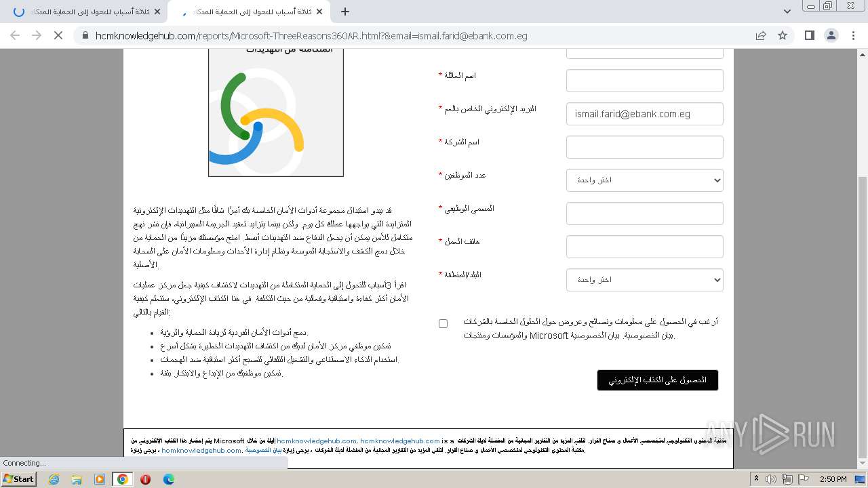Viewport: 868px width, 488px height.
Task: Open the first hcmknowledgehub.com link in the footer
Action: point(317,441)
